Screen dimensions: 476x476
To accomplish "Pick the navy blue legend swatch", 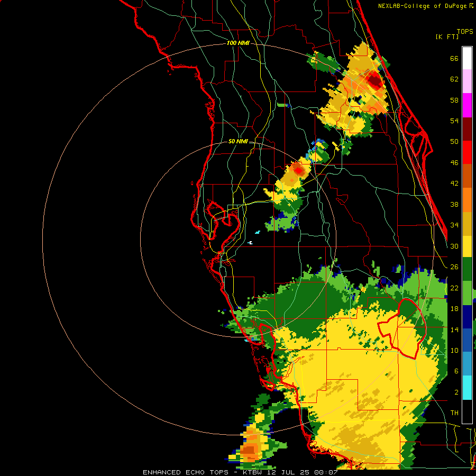I will tap(467, 317).
